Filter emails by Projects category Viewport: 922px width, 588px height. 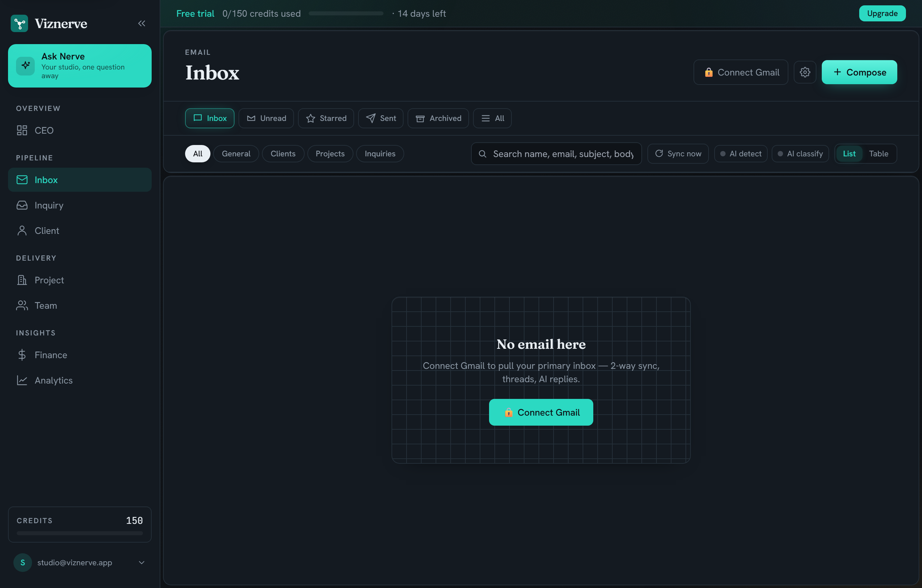click(x=330, y=154)
